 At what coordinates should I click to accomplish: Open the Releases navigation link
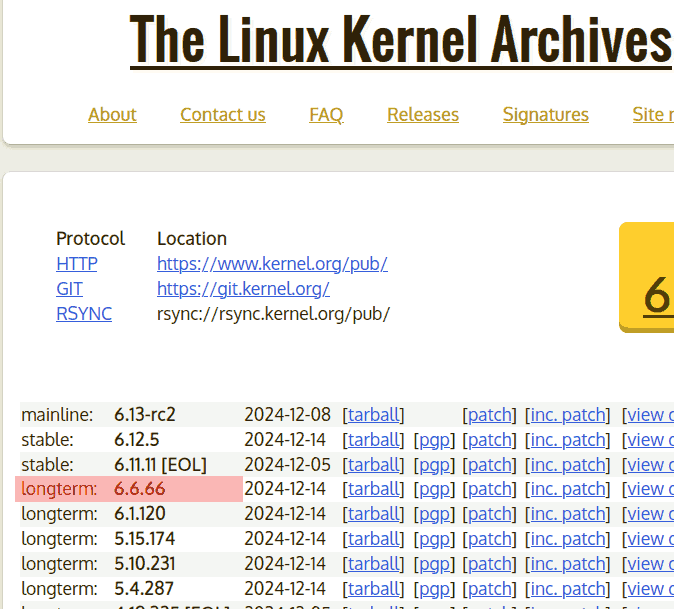(x=423, y=115)
